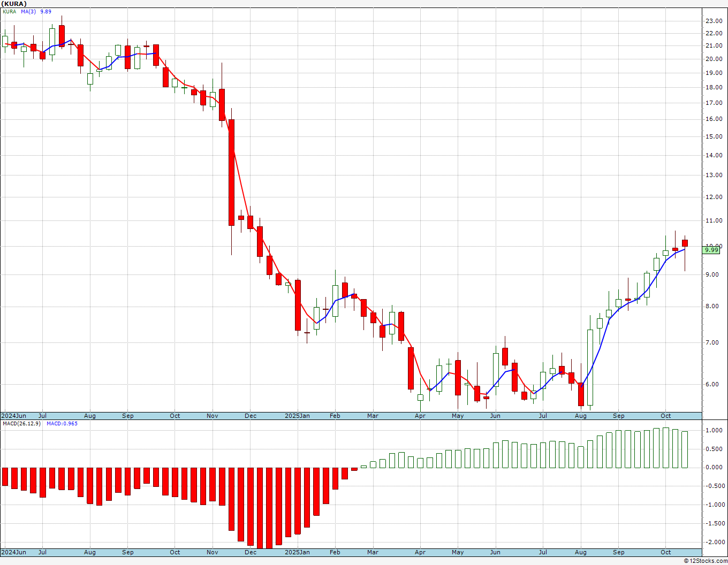Click the green 9.99 current price tag
Screen dimensions: 728x565
[712, 250]
